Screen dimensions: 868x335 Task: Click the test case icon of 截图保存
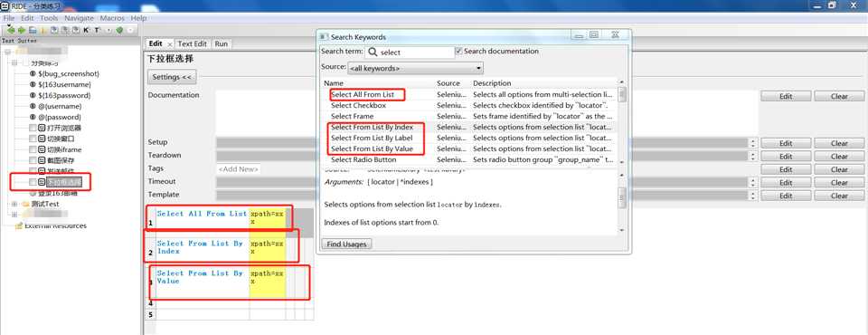pyautogui.click(x=42, y=160)
